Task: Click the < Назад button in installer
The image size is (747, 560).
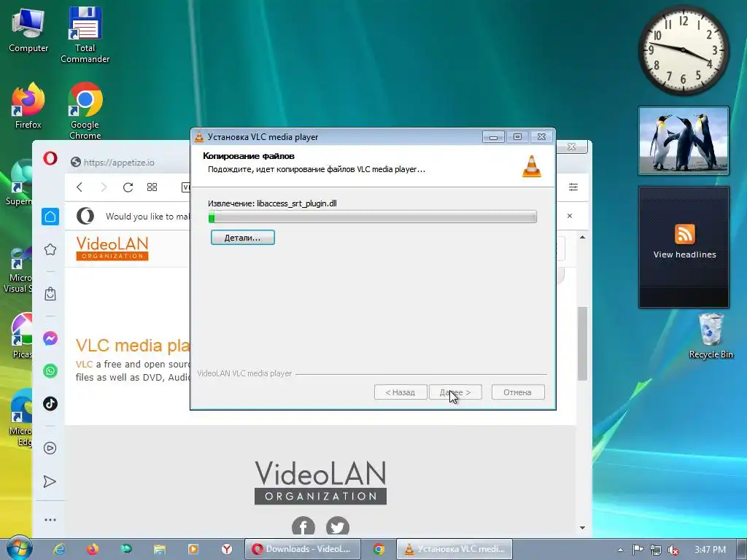Action: click(x=400, y=392)
